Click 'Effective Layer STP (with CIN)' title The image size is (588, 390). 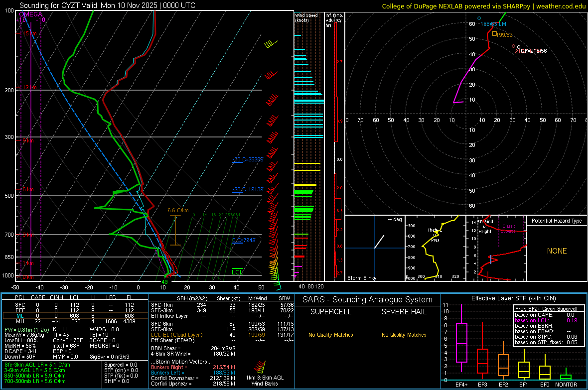click(513, 298)
